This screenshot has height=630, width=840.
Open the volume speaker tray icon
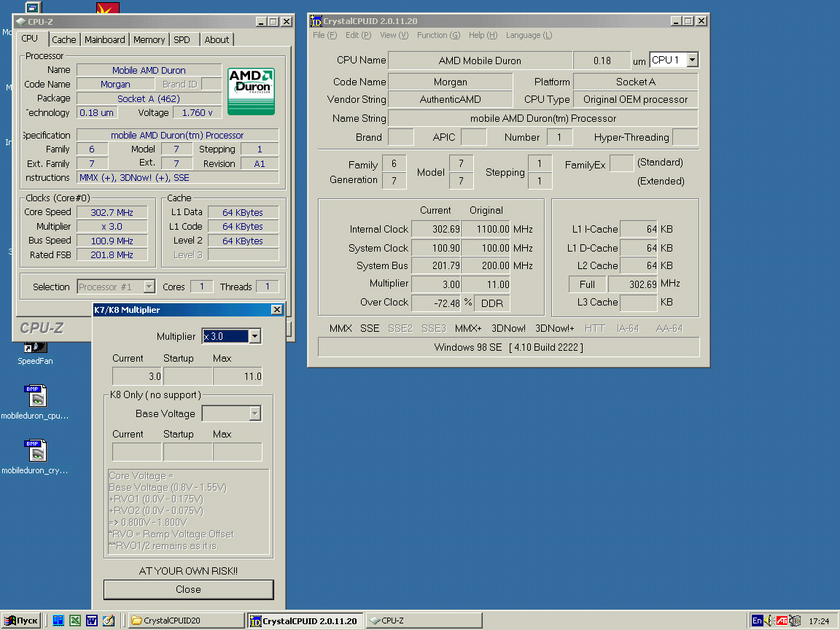(769, 621)
